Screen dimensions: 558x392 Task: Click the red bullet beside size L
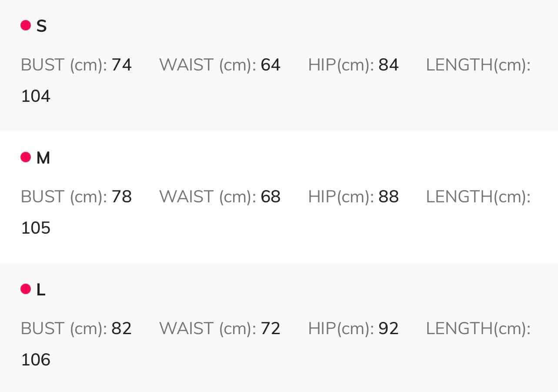point(26,289)
